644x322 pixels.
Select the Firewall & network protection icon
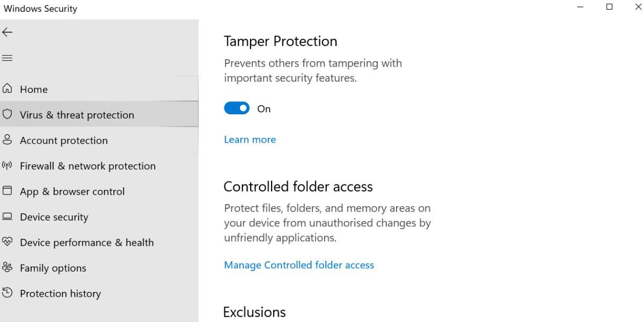tap(8, 166)
